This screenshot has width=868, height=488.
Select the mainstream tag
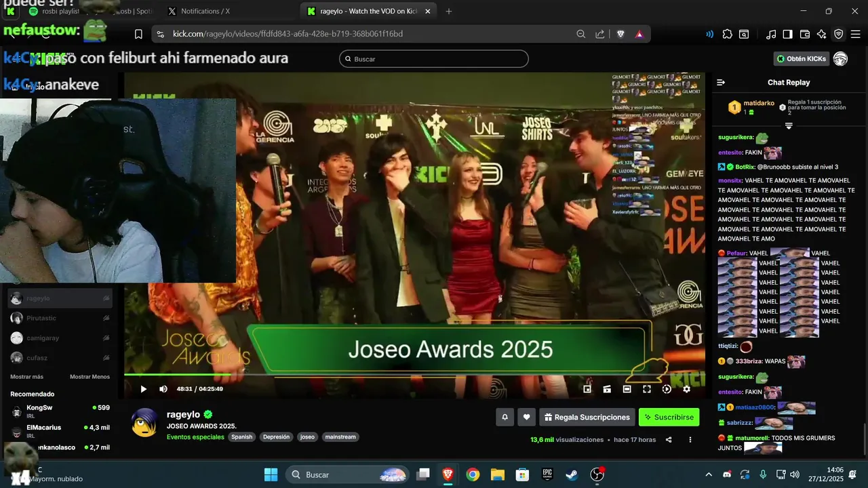(340, 437)
